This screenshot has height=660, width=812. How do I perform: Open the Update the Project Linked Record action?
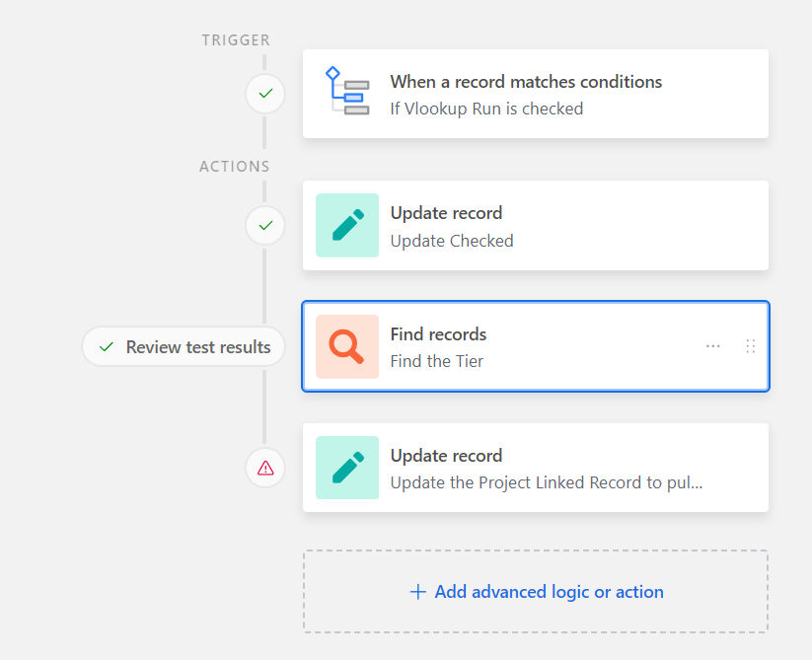pos(536,468)
